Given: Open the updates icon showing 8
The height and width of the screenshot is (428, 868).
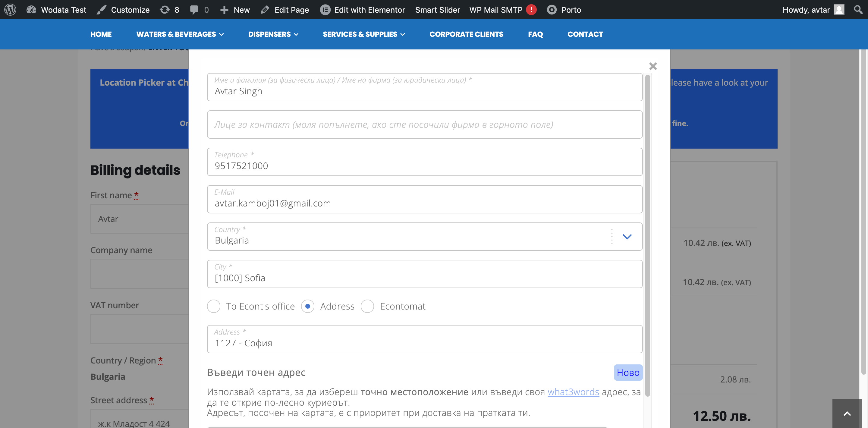Looking at the screenshot, I should [165, 9].
